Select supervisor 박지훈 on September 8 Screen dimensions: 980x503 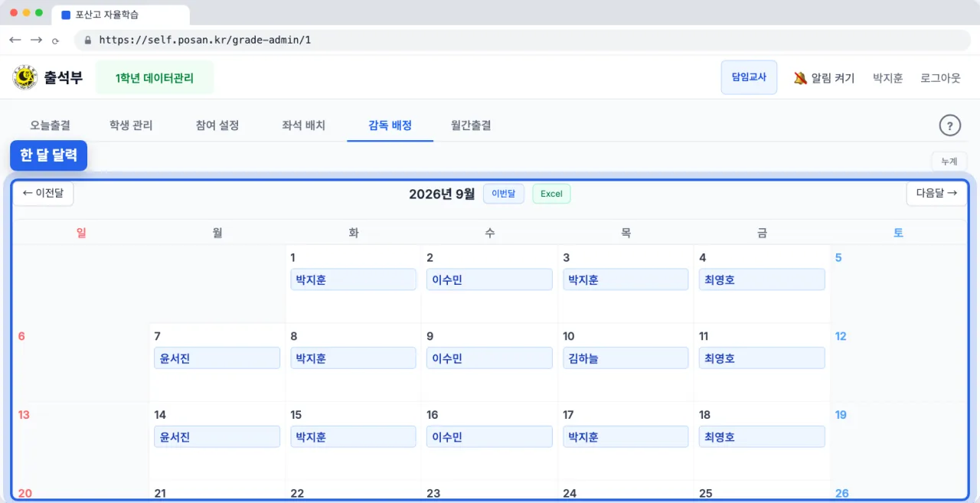tap(353, 358)
